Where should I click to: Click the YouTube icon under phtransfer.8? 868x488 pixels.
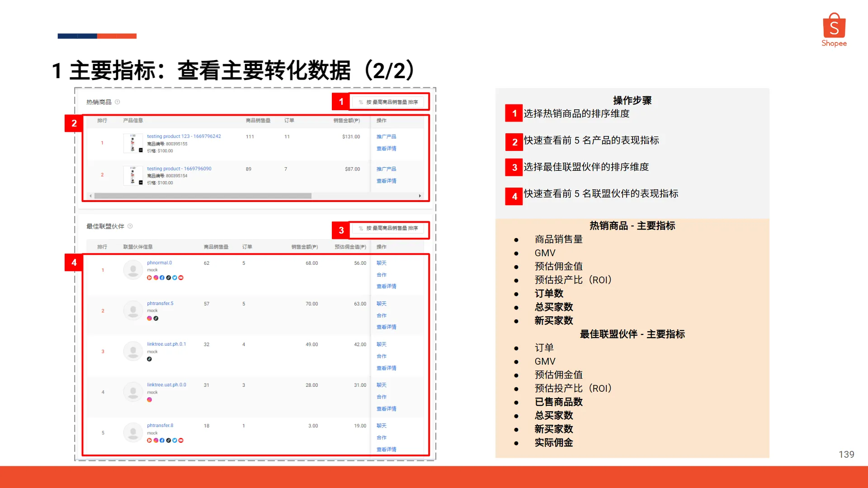180,441
